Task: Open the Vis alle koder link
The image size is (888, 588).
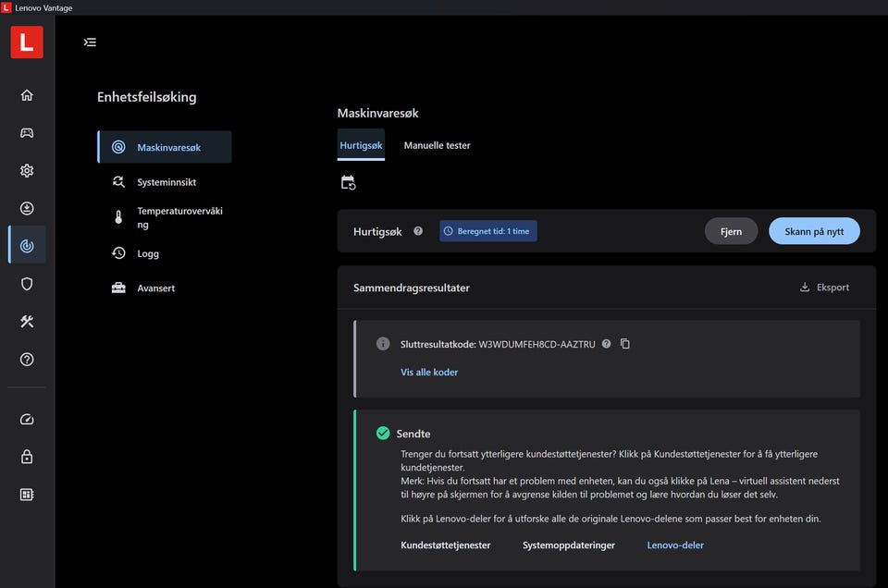Action: pyautogui.click(x=429, y=372)
